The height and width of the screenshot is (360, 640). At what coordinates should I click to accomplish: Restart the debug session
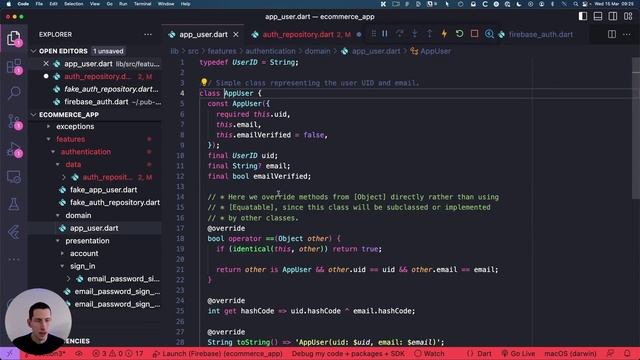point(459,34)
